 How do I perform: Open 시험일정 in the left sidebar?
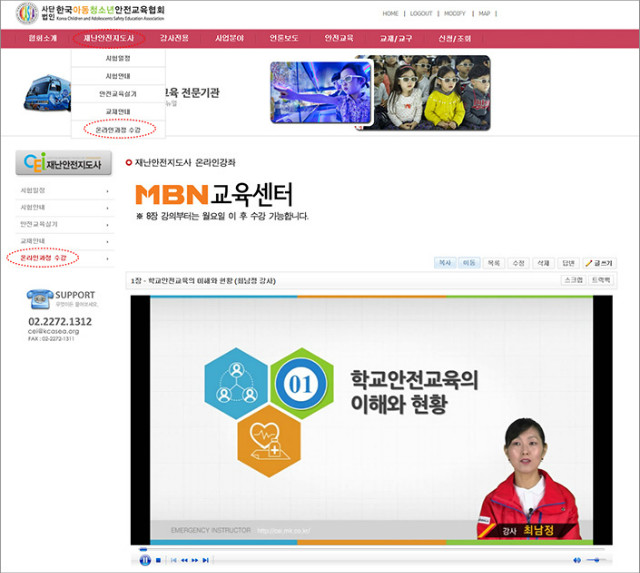click(33, 191)
